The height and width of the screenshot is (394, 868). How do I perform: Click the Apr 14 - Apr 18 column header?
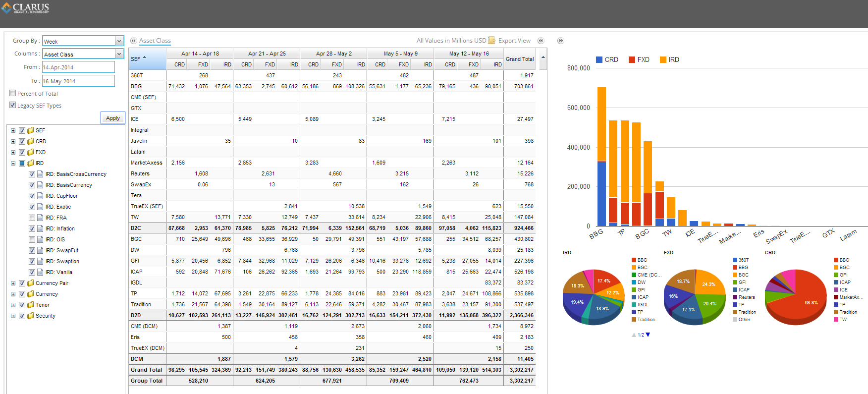pyautogui.click(x=200, y=54)
